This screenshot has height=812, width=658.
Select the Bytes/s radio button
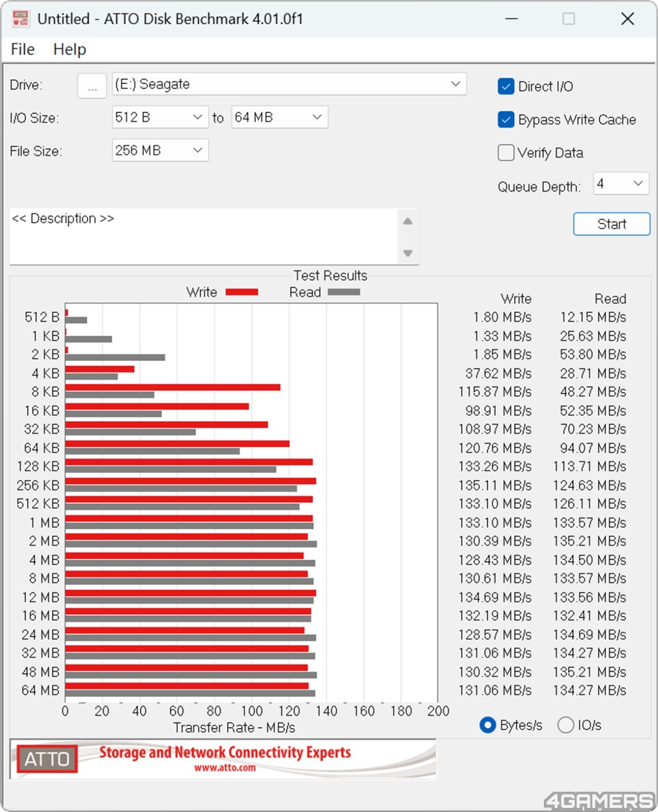(x=488, y=725)
